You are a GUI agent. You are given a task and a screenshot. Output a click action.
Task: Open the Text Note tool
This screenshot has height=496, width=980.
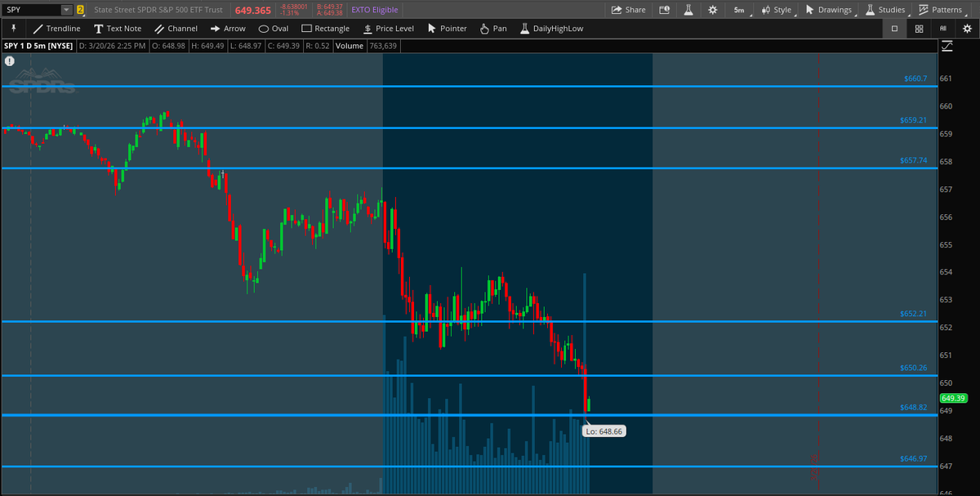tap(118, 28)
